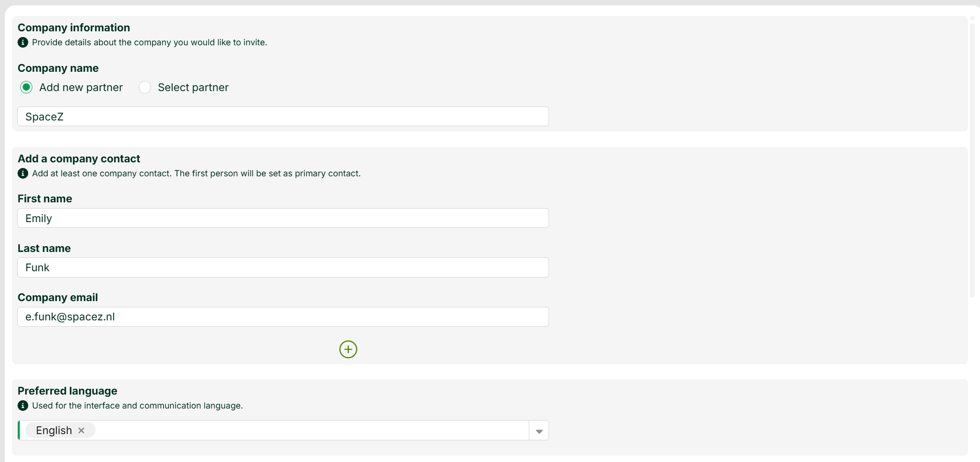This screenshot has width=980, height=462.
Task: Click the Add a company contact heading
Action: [x=79, y=158]
